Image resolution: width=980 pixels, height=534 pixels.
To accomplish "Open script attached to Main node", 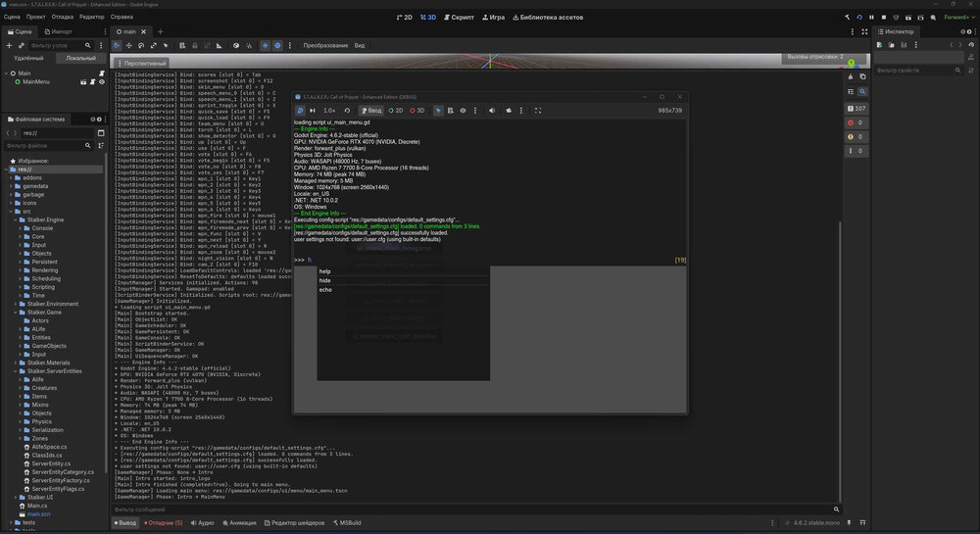I will coord(102,73).
